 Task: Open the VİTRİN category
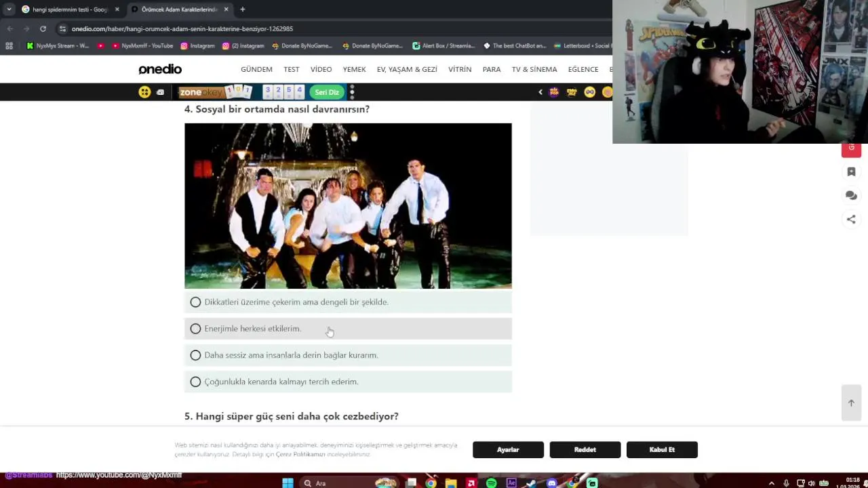pyautogui.click(x=460, y=69)
